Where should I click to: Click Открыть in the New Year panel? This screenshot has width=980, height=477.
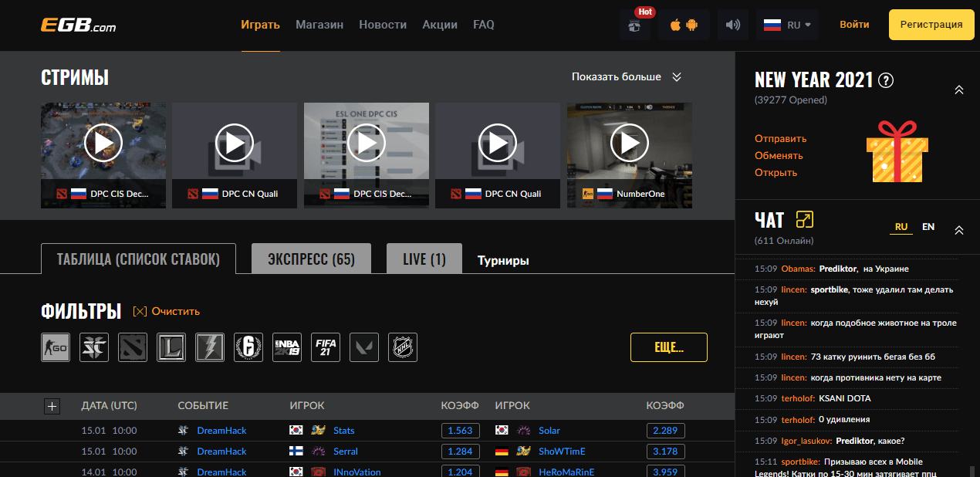[776, 173]
